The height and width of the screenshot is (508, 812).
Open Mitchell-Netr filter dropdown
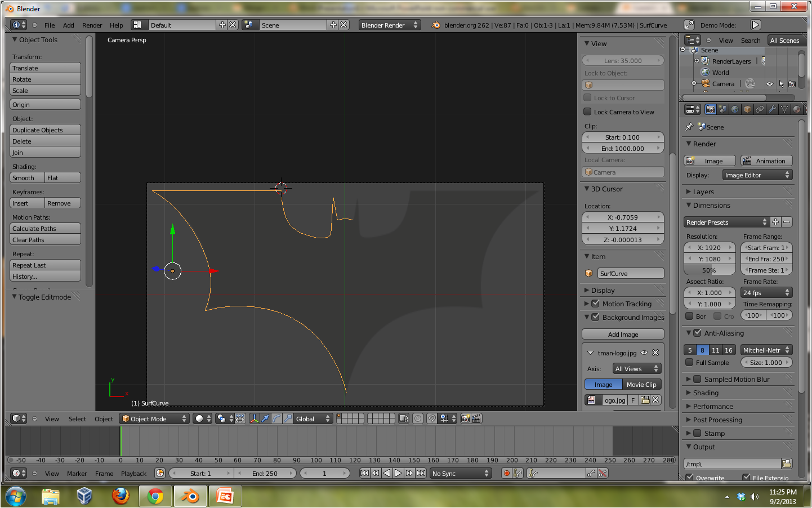(x=766, y=350)
